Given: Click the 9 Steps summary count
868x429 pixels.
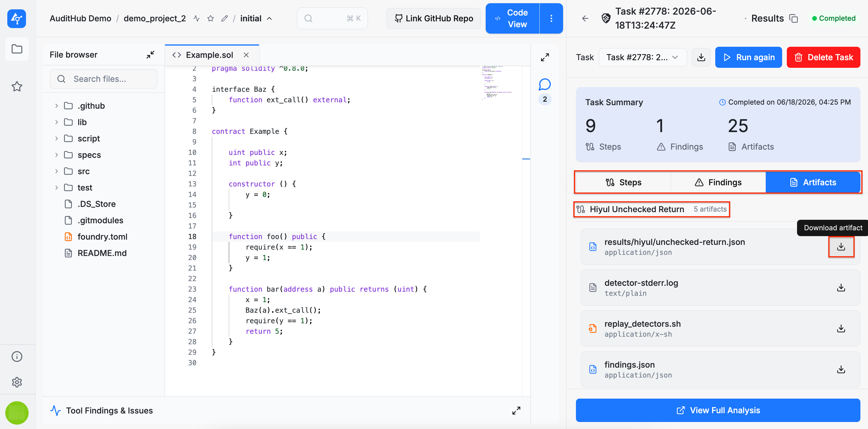Looking at the screenshot, I should click(603, 134).
